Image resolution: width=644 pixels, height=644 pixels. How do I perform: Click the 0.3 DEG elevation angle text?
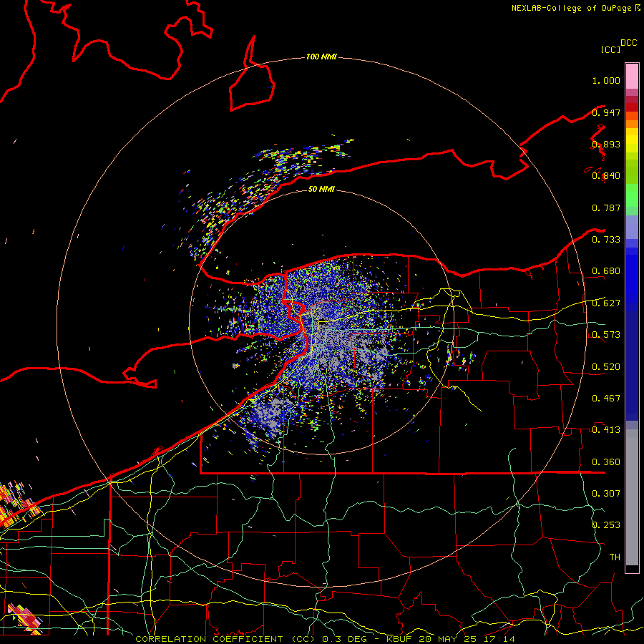(x=344, y=639)
